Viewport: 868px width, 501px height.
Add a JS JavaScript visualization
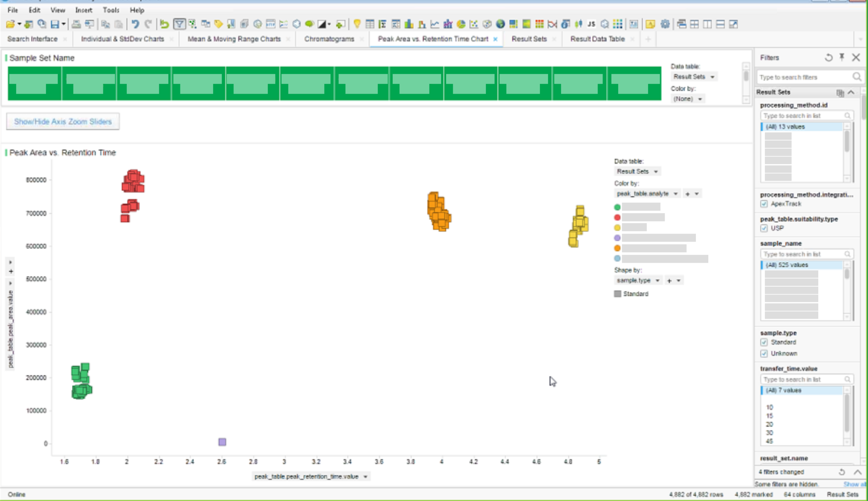point(591,24)
